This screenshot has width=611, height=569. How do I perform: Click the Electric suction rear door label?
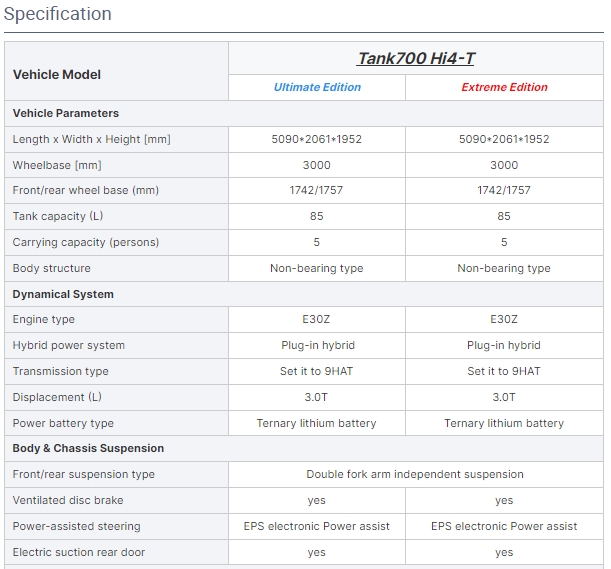(79, 552)
